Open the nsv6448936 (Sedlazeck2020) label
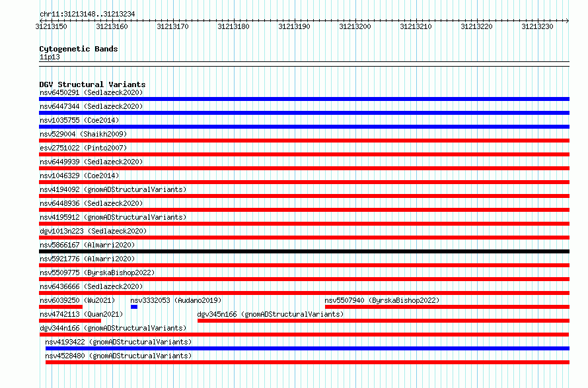 pyautogui.click(x=91, y=203)
